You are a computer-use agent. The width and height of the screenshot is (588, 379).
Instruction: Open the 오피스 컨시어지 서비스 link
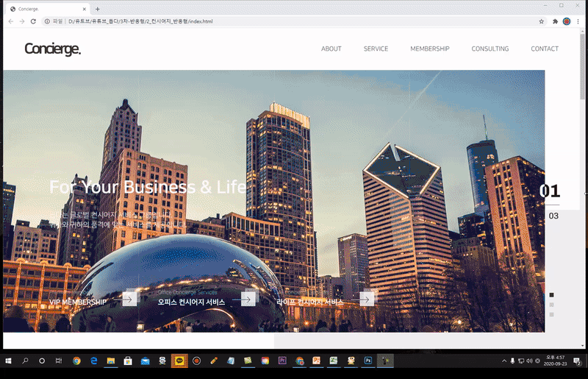point(191,302)
